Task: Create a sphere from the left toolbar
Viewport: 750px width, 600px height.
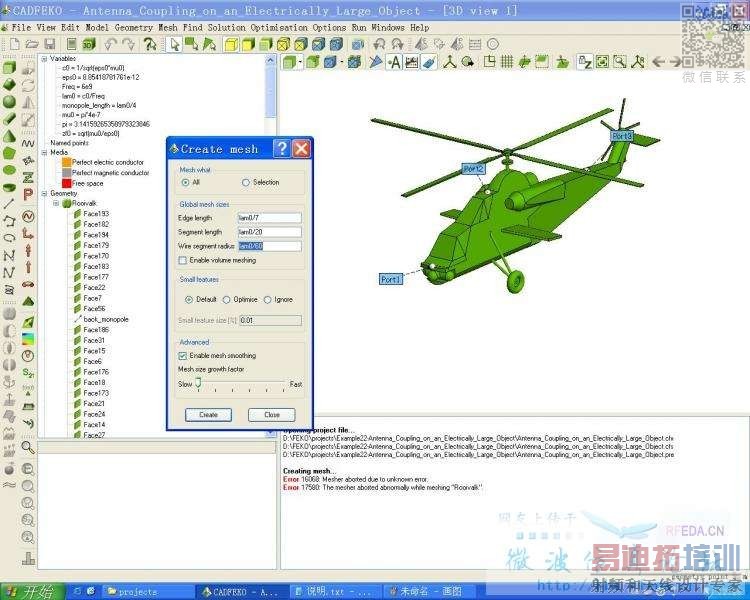Action: coord(10,102)
